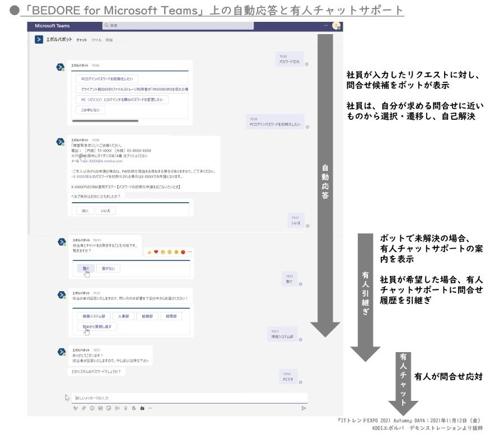The image size is (504, 435).
Task: Click the Microsoft Teams title text
Action: (53, 26)
